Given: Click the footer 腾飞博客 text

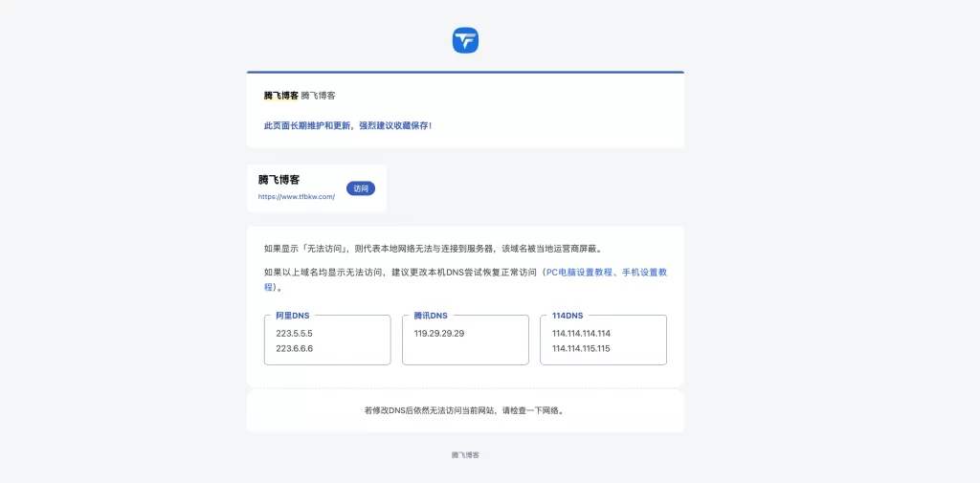Looking at the screenshot, I should (x=466, y=455).
